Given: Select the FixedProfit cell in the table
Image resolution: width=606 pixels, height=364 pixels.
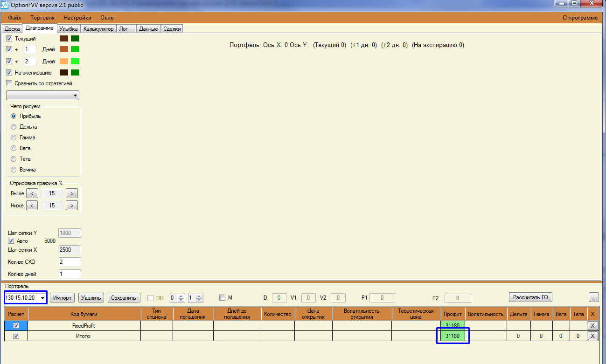Looking at the screenshot, I should [x=84, y=326].
